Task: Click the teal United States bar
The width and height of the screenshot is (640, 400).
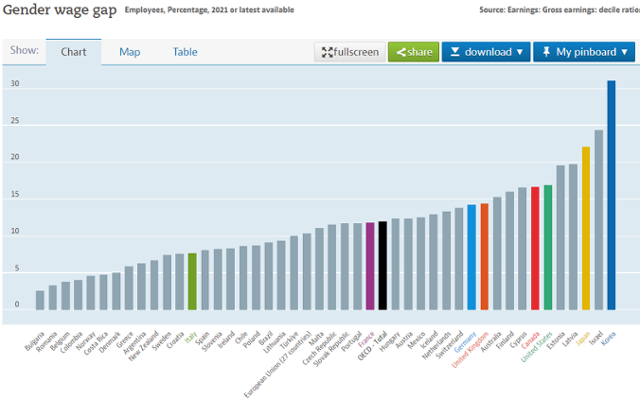Action: (548, 247)
